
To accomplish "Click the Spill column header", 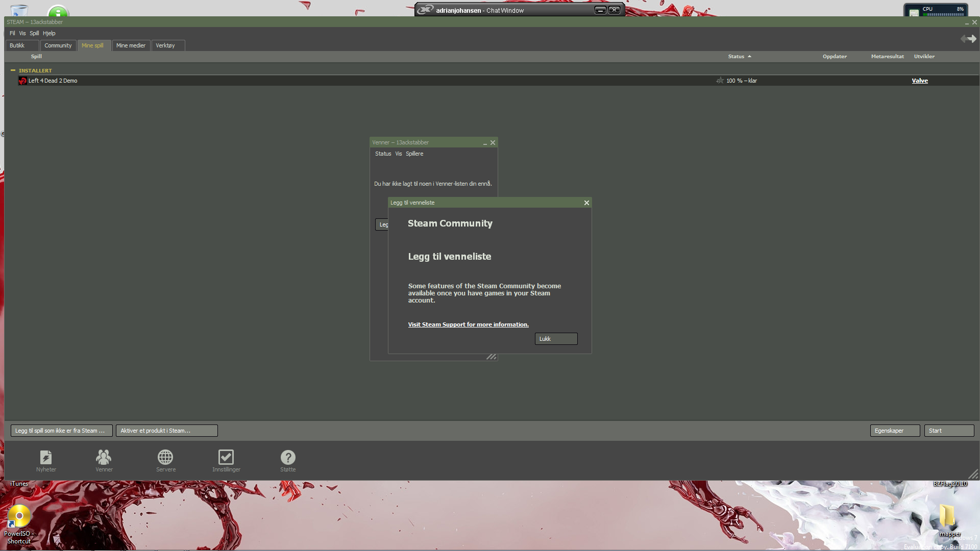I will [x=36, y=57].
